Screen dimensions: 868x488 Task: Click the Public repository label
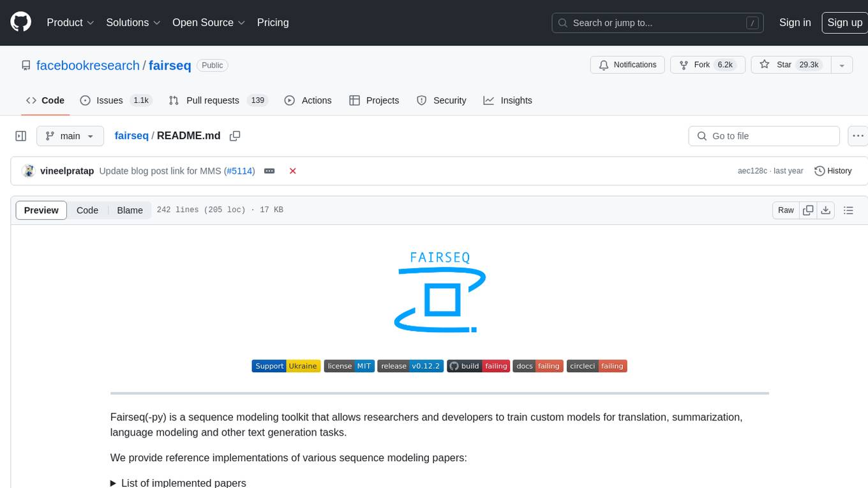tap(213, 65)
